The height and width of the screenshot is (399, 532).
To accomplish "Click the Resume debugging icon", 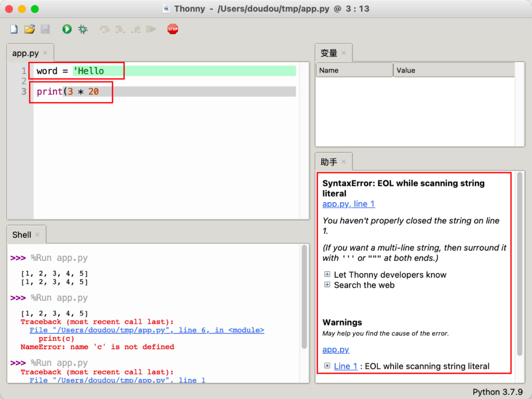I will [x=151, y=30].
